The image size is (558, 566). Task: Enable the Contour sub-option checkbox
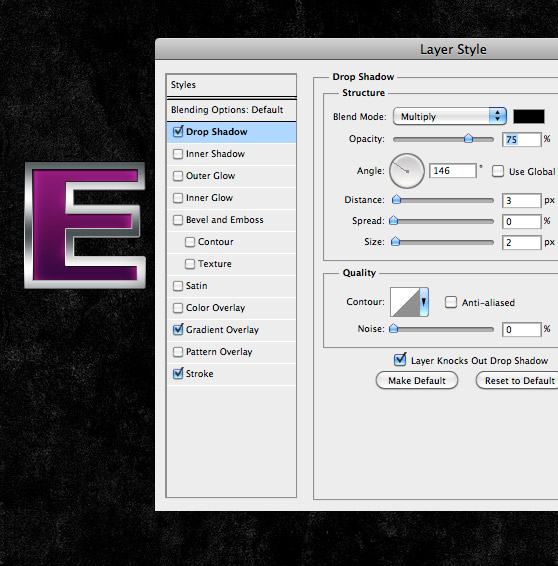point(190,242)
